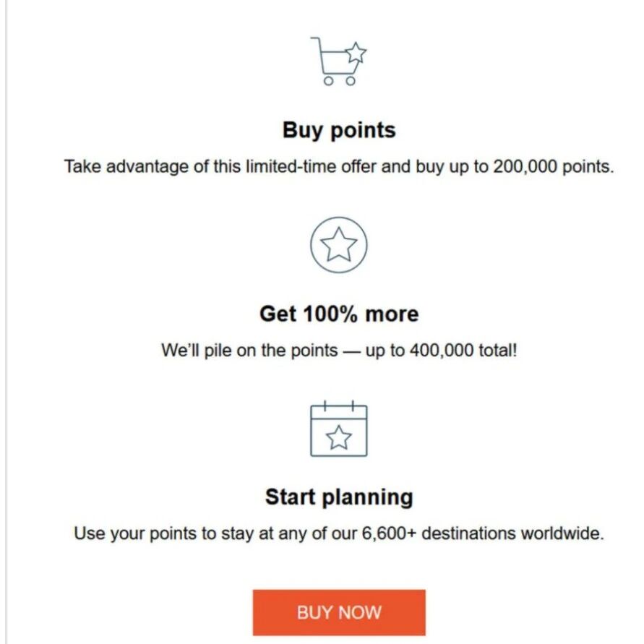The height and width of the screenshot is (644, 644).
Task: Select the 'Start planning' heading
Action: 339,497
